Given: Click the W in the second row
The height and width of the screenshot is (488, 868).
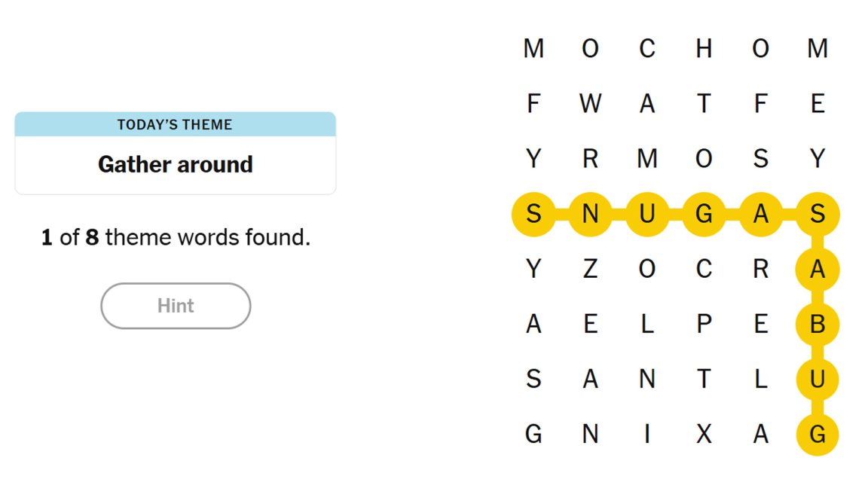Looking at the screenshot, I should pos(590,104).
